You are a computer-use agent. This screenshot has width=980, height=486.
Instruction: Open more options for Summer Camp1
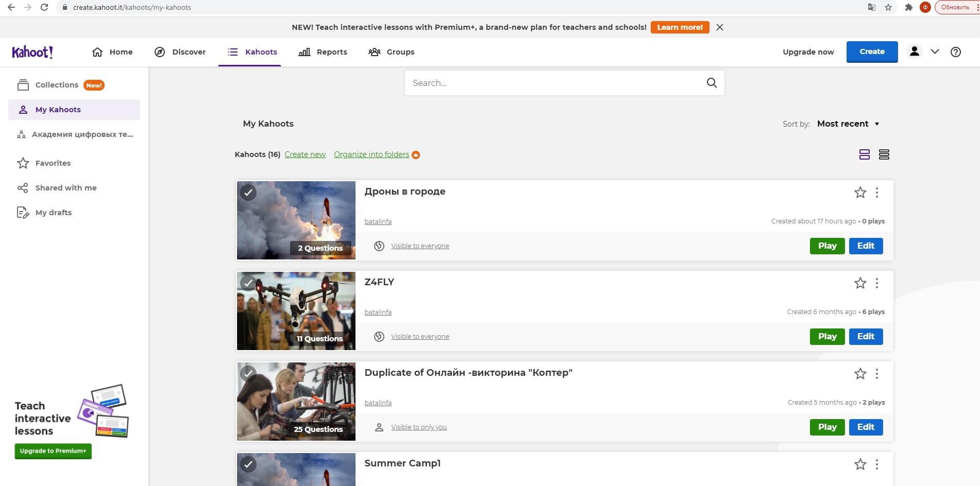(877, 464)
